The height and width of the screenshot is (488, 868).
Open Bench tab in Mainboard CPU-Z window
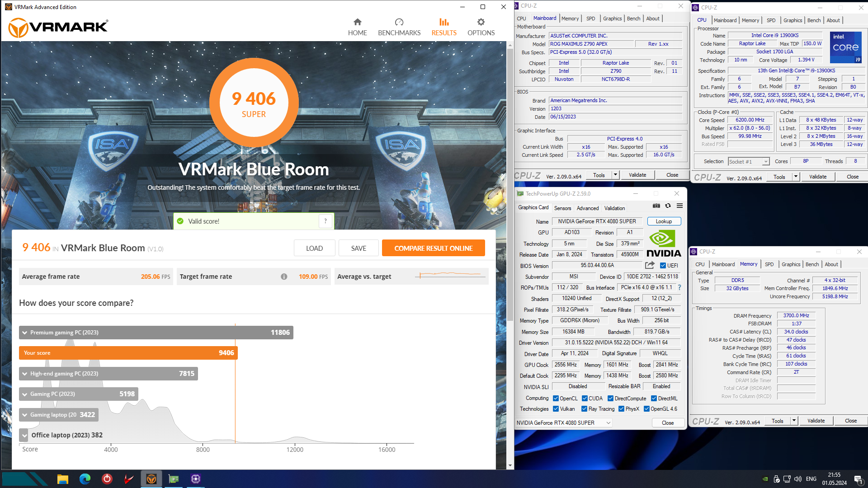click(x=633, y=19)
